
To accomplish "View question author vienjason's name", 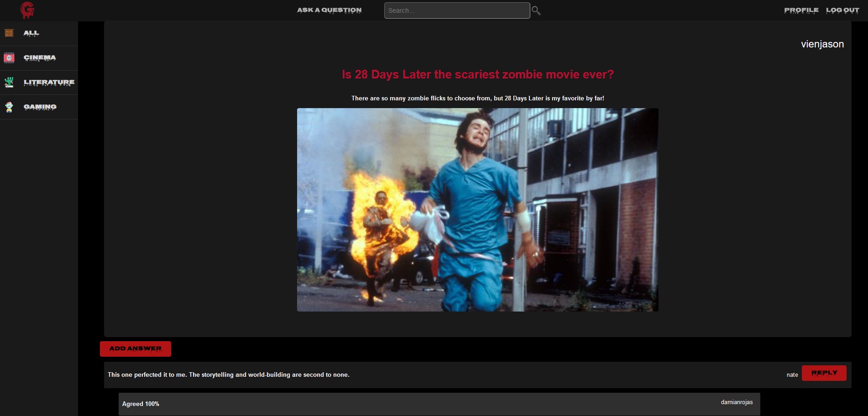I will [x=822, y=44].
